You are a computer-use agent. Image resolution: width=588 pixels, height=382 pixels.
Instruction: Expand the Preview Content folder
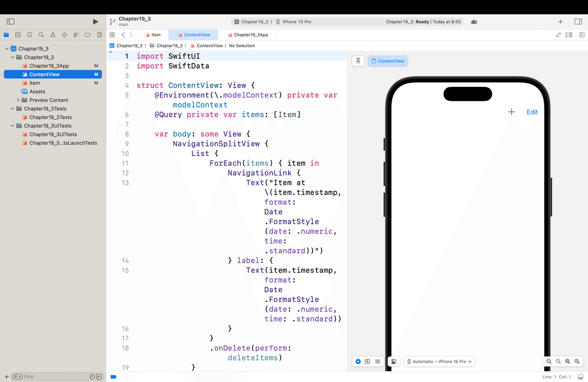coord(18,100)
